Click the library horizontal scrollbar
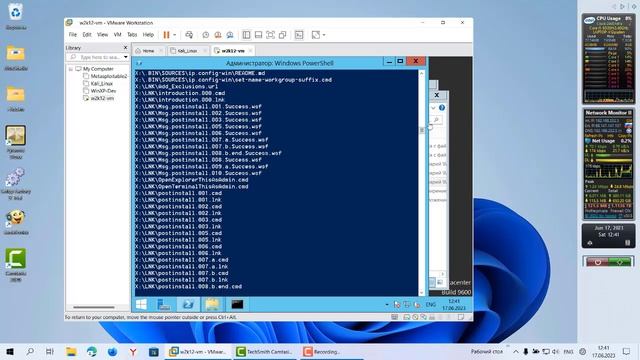640x360 pixels. (94, 307)
